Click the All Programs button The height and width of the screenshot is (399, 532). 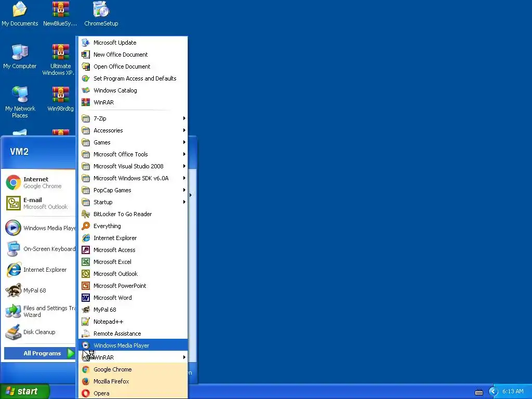(x=39, y=353)
